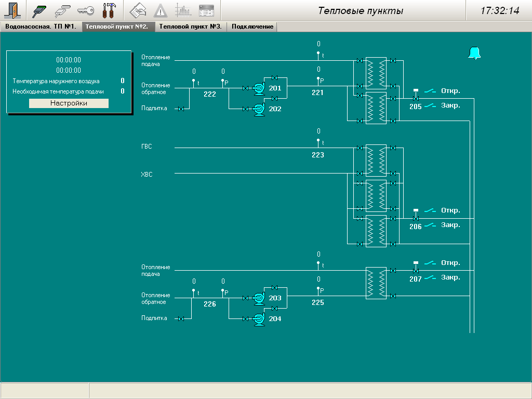Switch to Водонасосная. ТП №1 tab
Screen dimensions: 532x399
pos(41,26)
